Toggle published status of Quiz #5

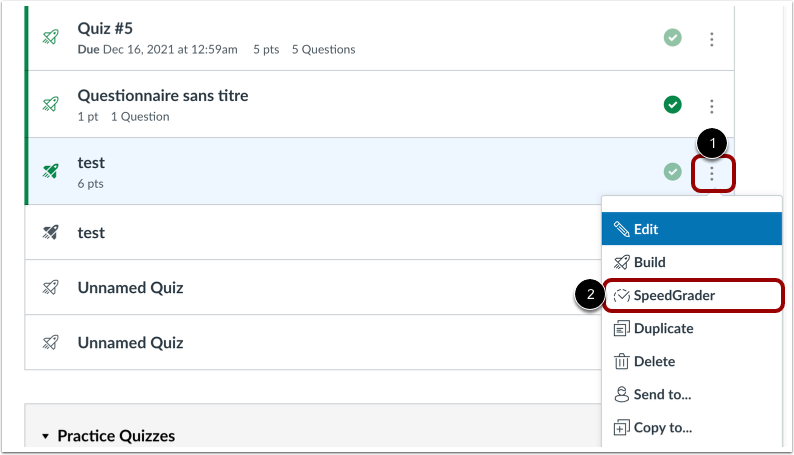coord(673,38)
